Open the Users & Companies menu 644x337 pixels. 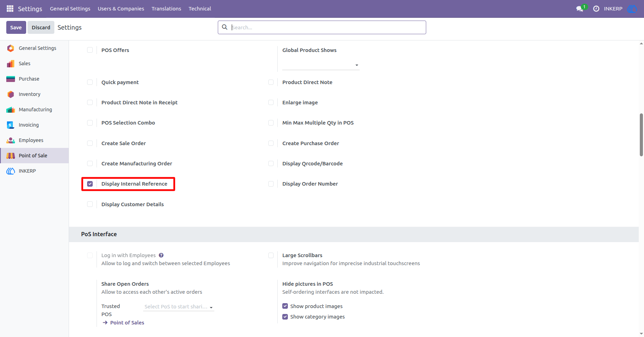121,9
